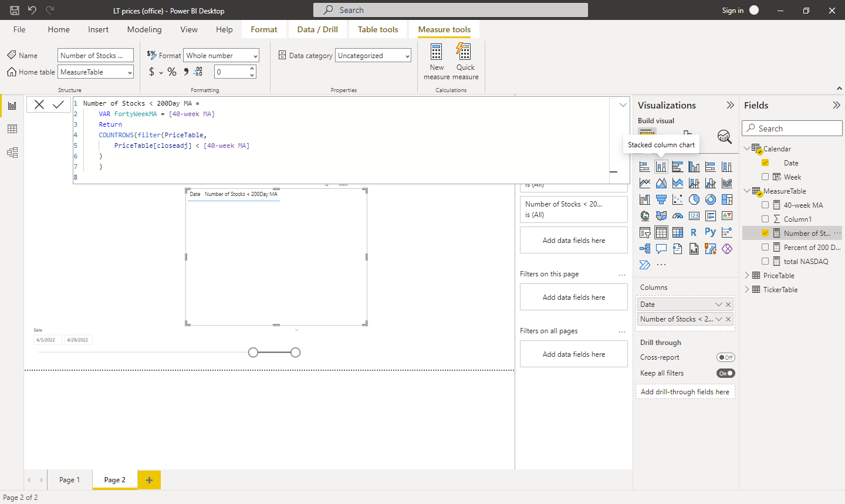
Task: Select the Treemap visual
Action: point(727,199)
